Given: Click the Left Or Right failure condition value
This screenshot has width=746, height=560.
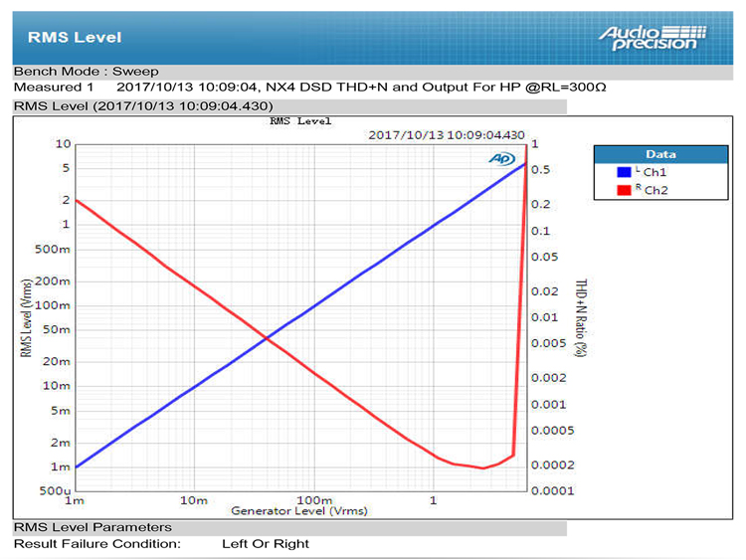Looking at the screenshot, I should click(266, 544).
